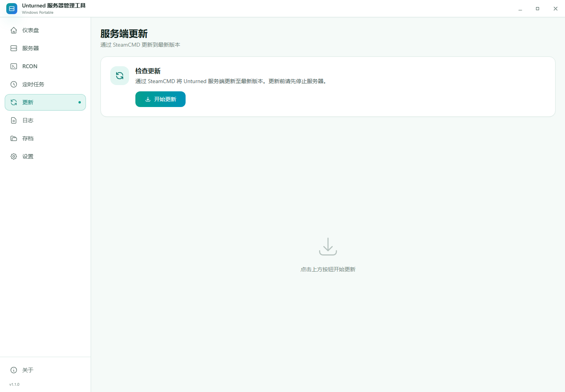The width and height of the screenshot is (565, 392).
Task: Open the RCON console page
Action: tap(45, 66)
